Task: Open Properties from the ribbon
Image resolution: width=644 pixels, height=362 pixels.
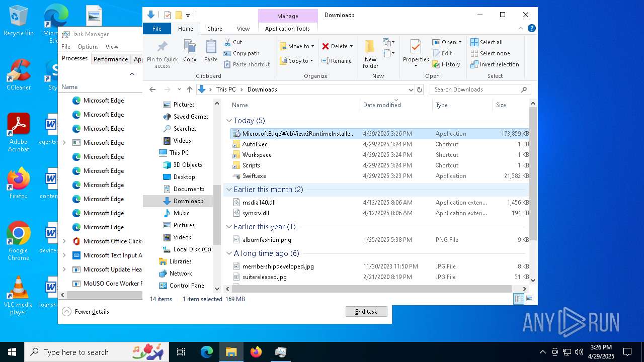Action: pos(416,54)
